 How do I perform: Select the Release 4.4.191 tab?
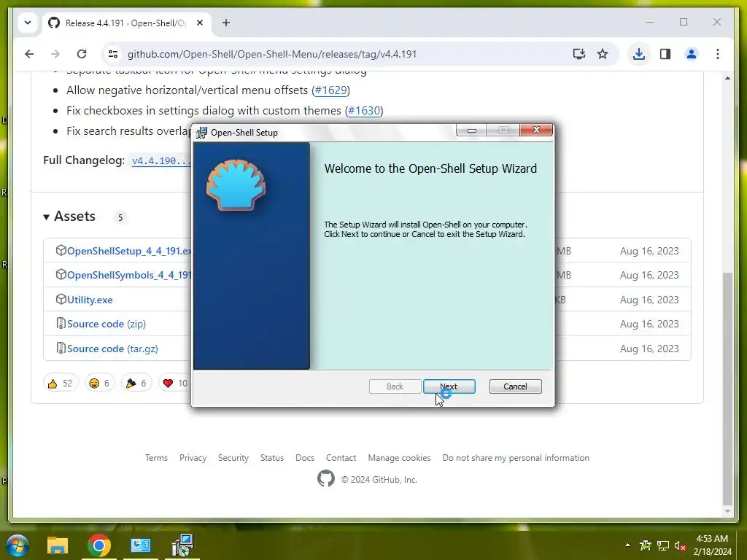126,23
